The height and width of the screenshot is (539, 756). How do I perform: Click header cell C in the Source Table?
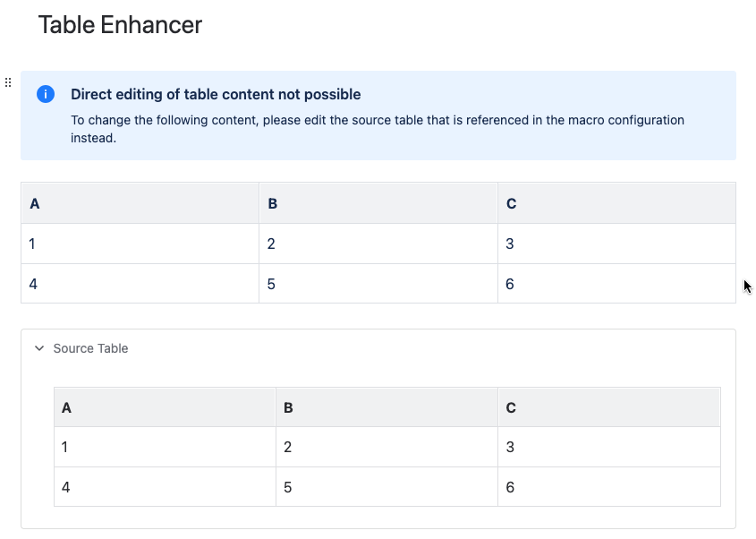click(609, 407)
